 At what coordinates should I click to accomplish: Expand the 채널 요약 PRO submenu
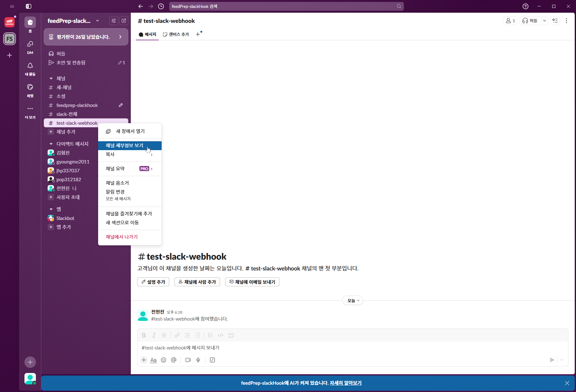click(x=130, y=169)
